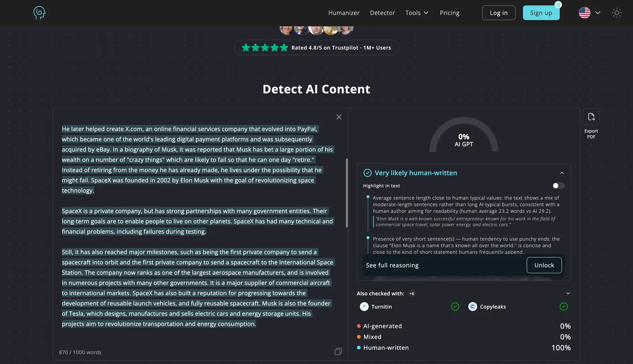633x364 pixels.
Task: Click the gift badge on Sign up
Action: point(558,5)
